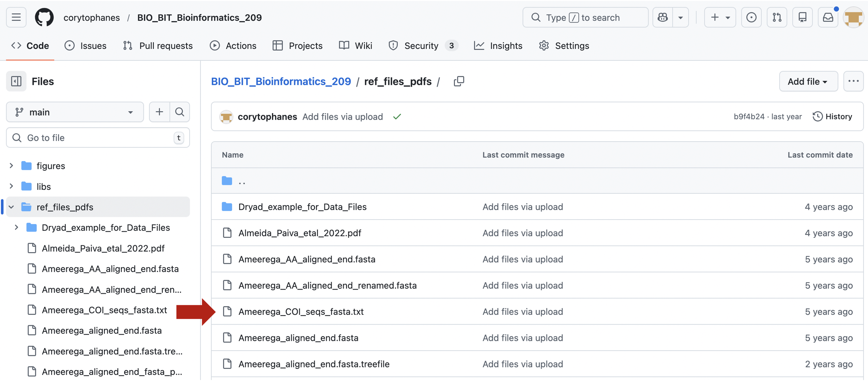Open Copilot chat icon
The height and width of the screenshot is (381, 868).
pos(663,17)
